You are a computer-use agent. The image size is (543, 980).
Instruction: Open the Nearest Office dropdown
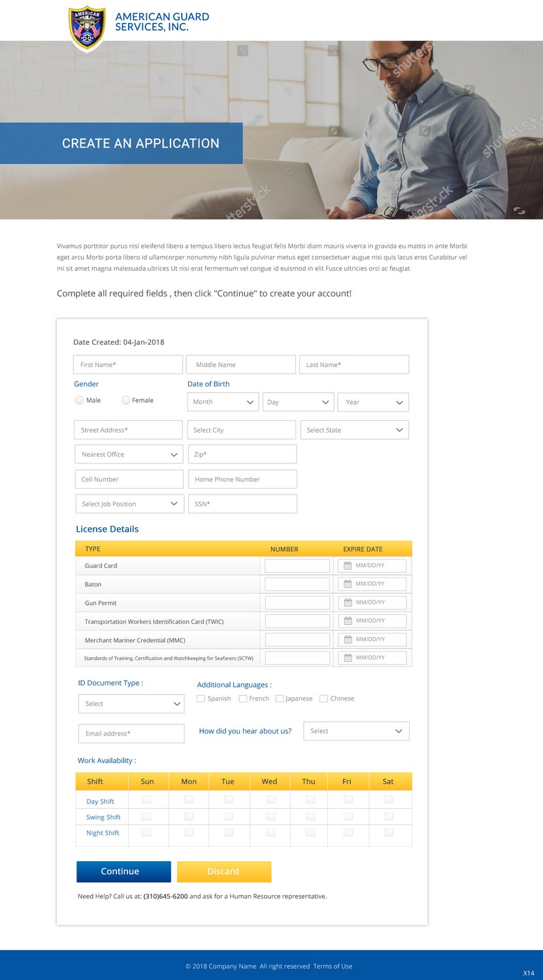[129, 455]
